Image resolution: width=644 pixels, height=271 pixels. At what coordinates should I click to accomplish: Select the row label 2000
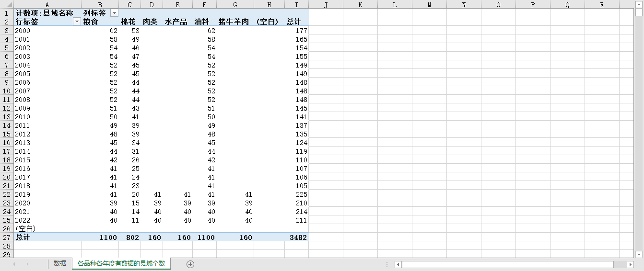pyautogui.click(x=47, y=30)
